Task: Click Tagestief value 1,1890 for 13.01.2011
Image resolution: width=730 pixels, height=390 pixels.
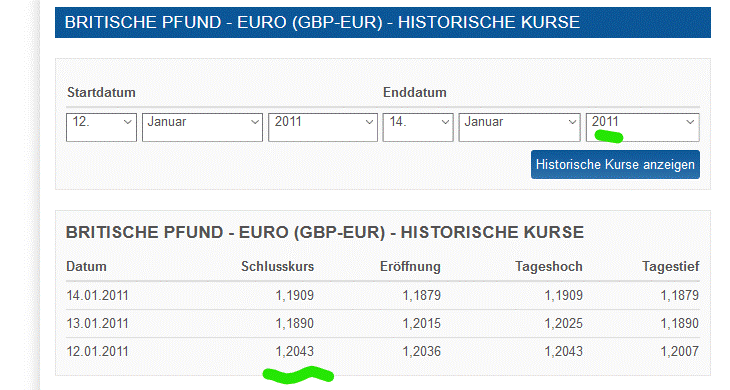Action: pos(680,323)
